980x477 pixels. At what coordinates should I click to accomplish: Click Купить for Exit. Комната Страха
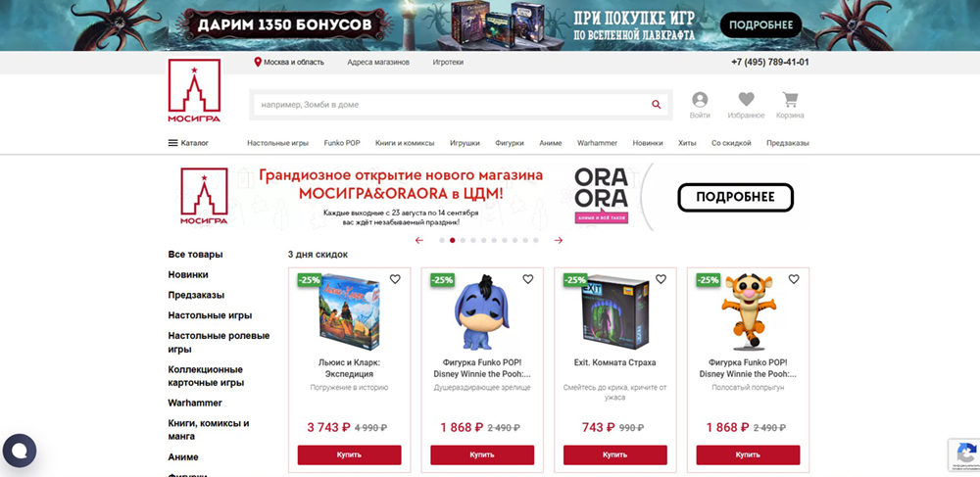point(615,454)
